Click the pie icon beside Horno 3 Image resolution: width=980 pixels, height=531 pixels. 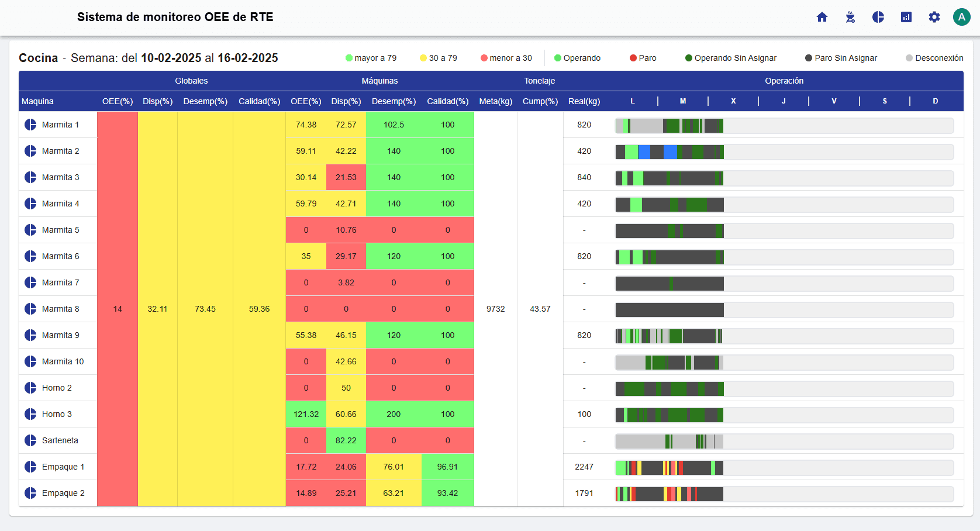pos(30,414)
